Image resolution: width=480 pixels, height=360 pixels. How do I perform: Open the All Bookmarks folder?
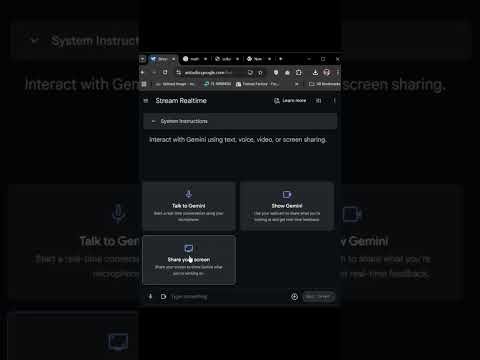coord(324,84)
